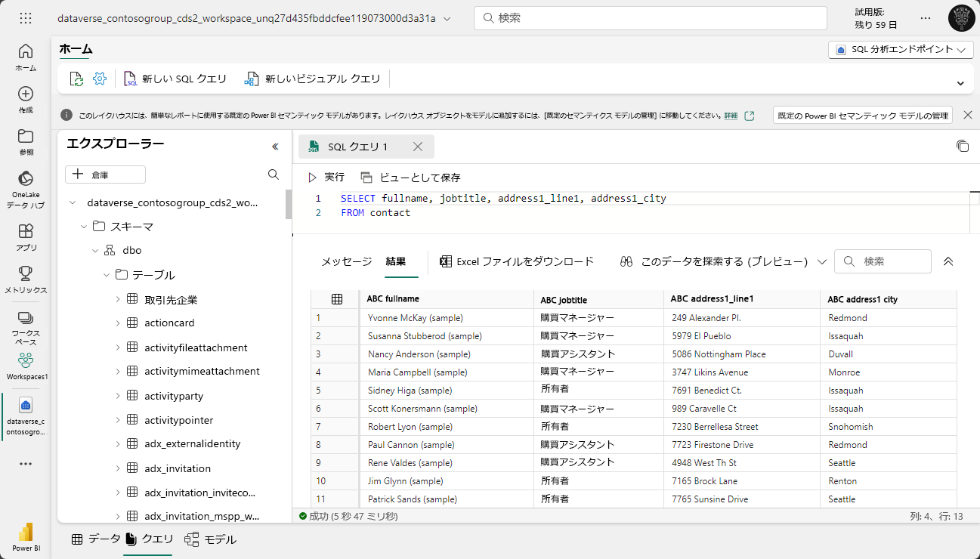Open the app launcher grid icon
980x559 pixels.
(26, 18)
